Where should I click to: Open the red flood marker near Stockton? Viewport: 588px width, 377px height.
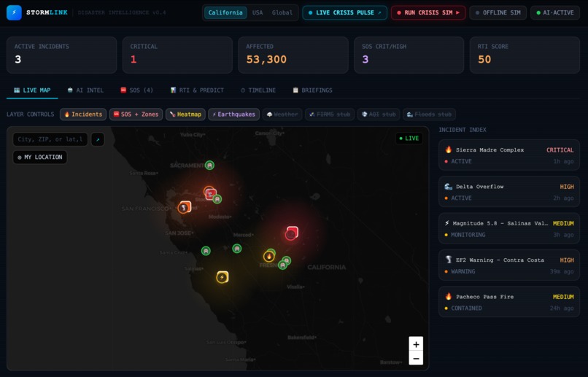(210, 194)
